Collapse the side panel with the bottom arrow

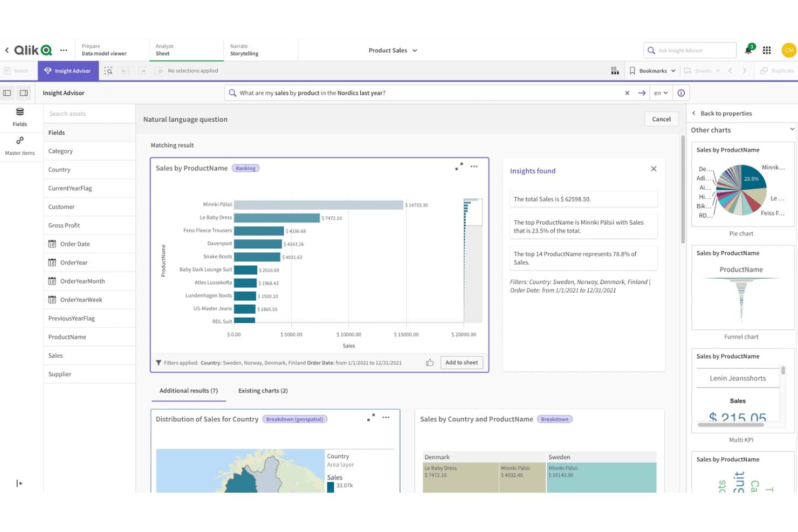[x=19, y=483]
